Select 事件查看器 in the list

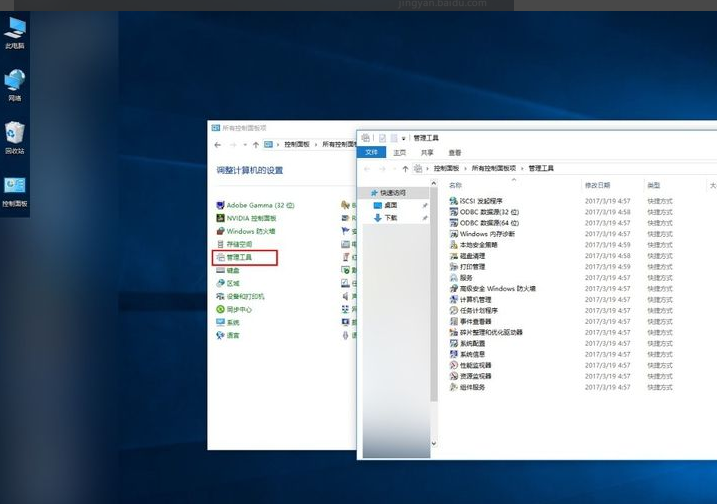[x=475, y=322]
